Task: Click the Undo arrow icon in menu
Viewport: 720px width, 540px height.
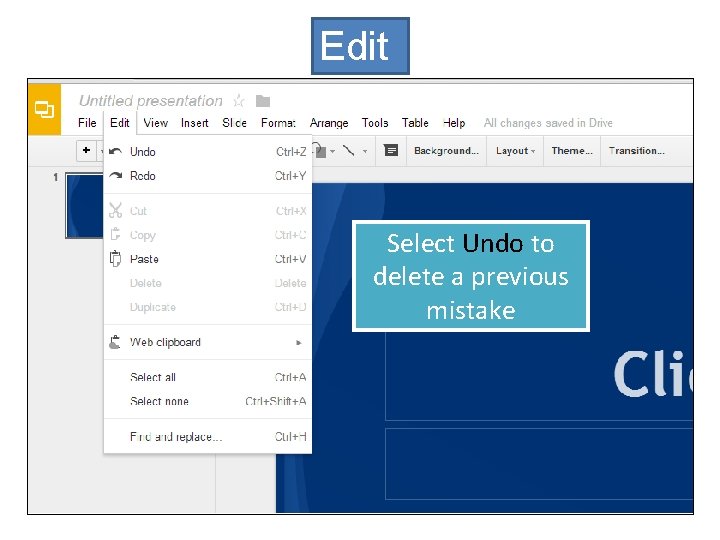Action: point(116,151)
